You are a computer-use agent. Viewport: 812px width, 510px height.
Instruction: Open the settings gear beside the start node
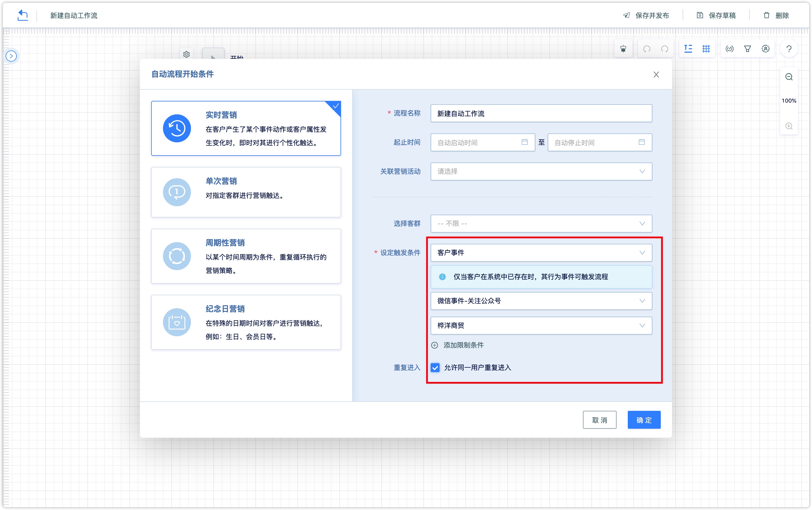tap(186, 54)
